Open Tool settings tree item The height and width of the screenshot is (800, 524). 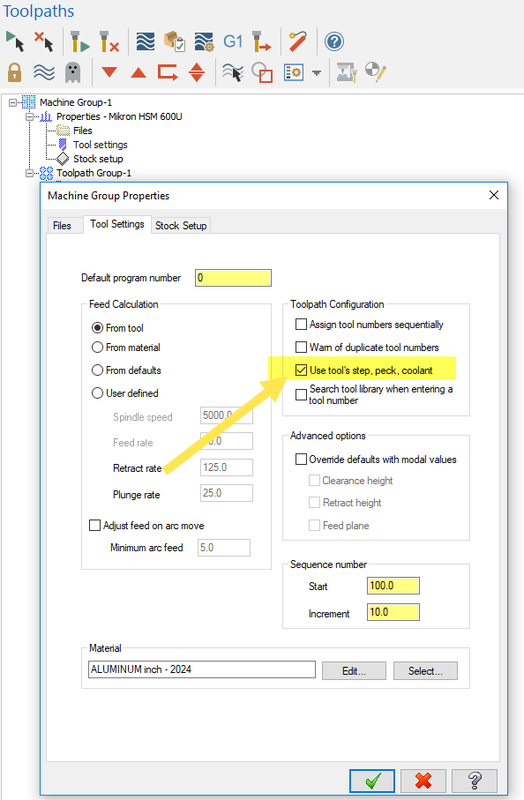coord(100,145)
